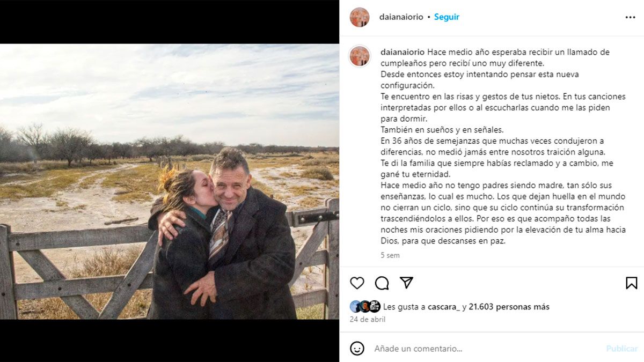Viewport: 644px width, 362px height.
Task: Open daianaiorio username in header
Action: [401, 17]
